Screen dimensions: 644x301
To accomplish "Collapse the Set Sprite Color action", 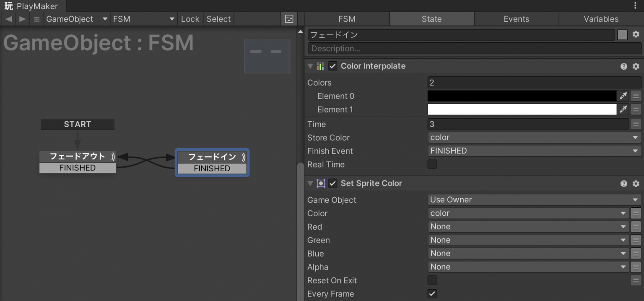I will click(310, 183).
